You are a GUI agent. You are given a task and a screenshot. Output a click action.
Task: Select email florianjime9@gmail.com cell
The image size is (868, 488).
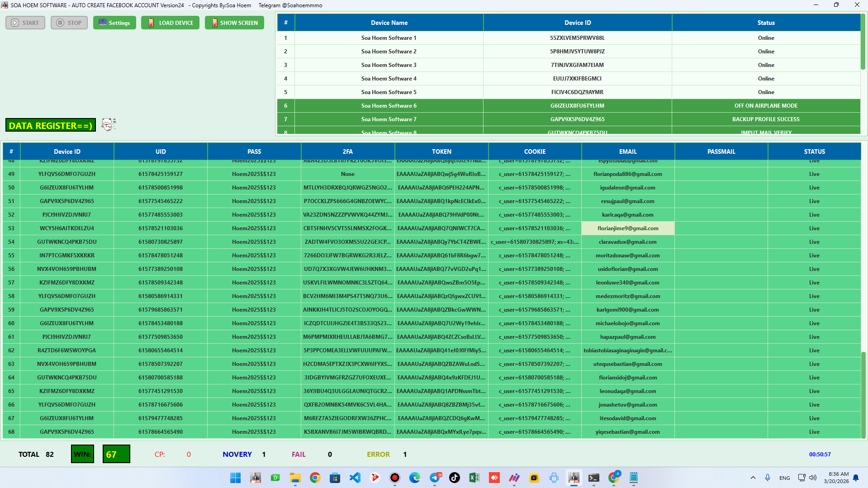[628, 228]
